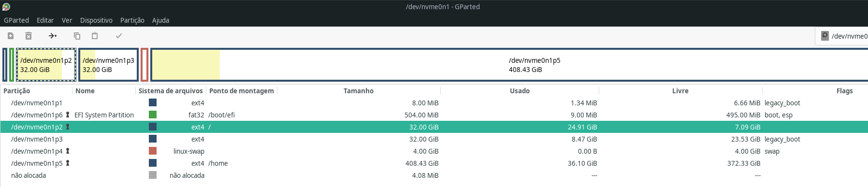
Task: Open the Dispositivo menu
Action: point(96,20)
